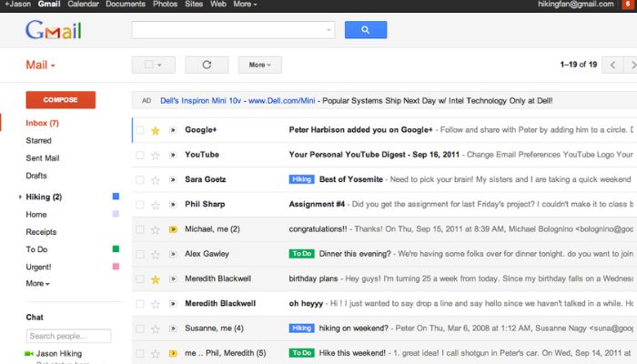
Task: Select the Alex Gawley email checkbox
Action: coord(140,254)
